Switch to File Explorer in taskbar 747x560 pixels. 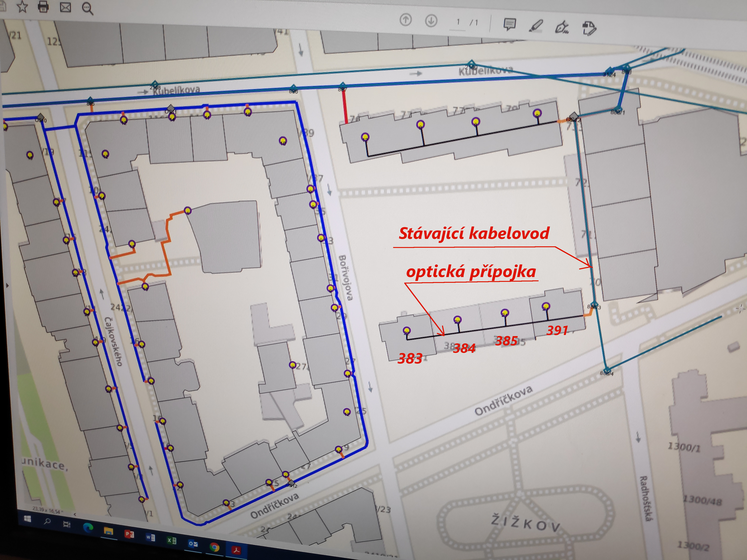coord(108,531)
